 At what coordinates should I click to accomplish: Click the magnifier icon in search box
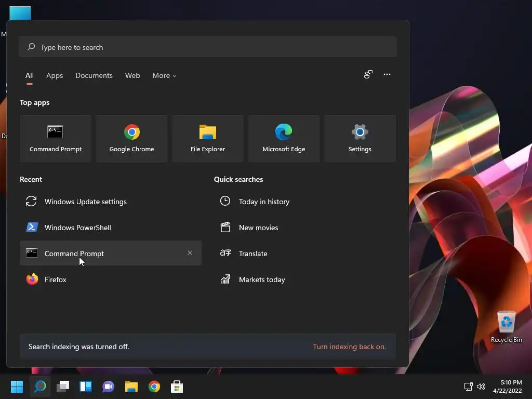[31, 47]
